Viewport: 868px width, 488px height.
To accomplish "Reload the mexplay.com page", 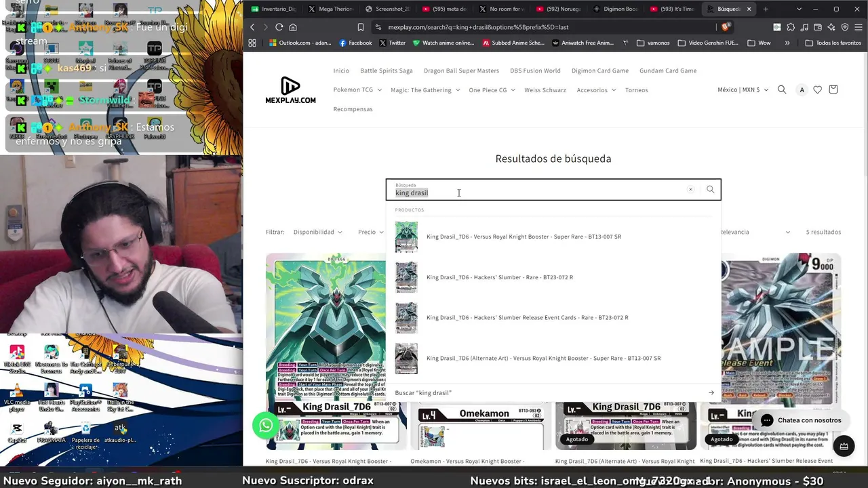I will point(279,27).
